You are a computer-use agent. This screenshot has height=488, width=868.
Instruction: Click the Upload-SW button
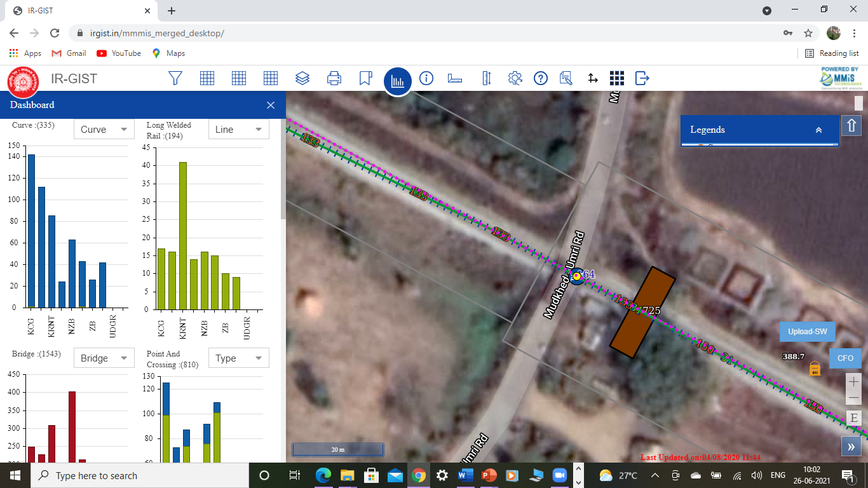click(x=807, y=331)
